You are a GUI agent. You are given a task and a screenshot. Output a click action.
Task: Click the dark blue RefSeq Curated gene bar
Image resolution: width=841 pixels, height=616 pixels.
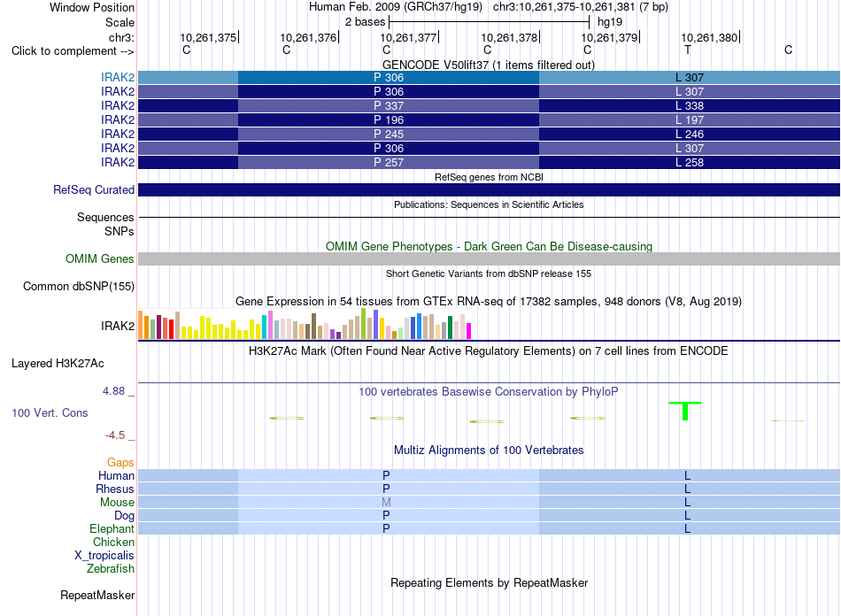click(x=489, y=189)
